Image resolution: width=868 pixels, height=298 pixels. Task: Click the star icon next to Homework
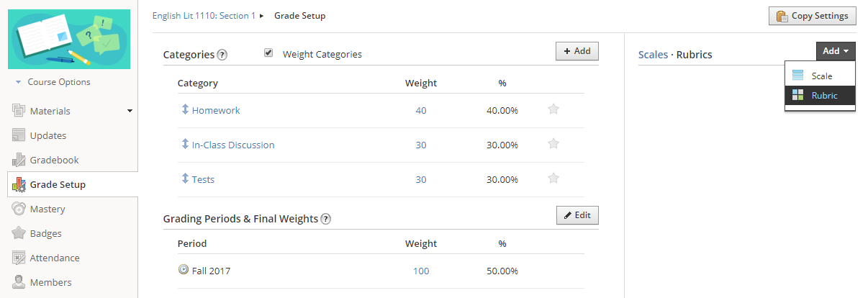553,109
